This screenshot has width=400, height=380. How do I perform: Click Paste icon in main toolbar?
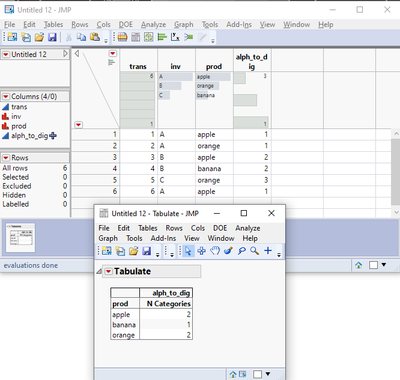95,37
